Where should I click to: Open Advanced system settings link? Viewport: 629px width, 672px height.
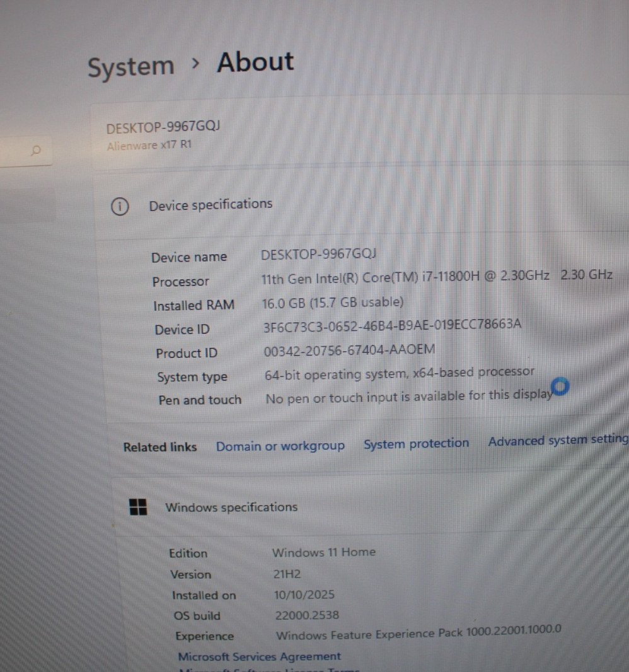click(558, 440)
